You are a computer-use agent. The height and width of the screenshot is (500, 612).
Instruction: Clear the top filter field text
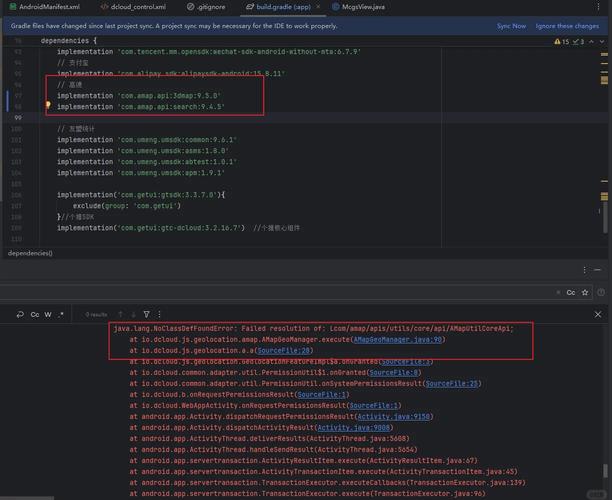point(558,292)
